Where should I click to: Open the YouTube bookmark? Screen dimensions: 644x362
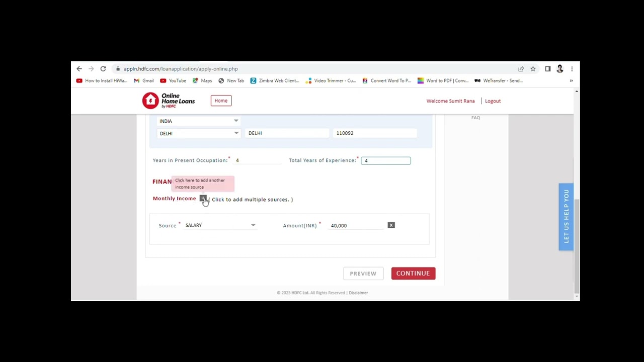173,80
